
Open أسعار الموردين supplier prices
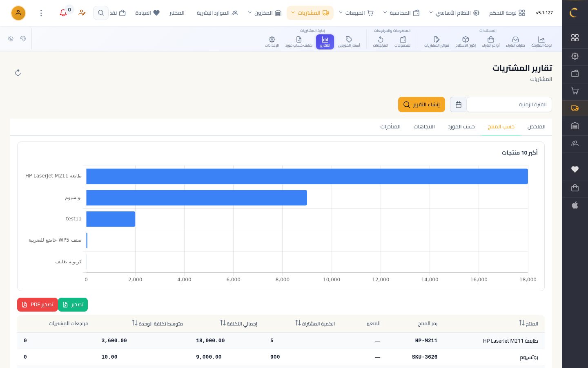[349, 42]
